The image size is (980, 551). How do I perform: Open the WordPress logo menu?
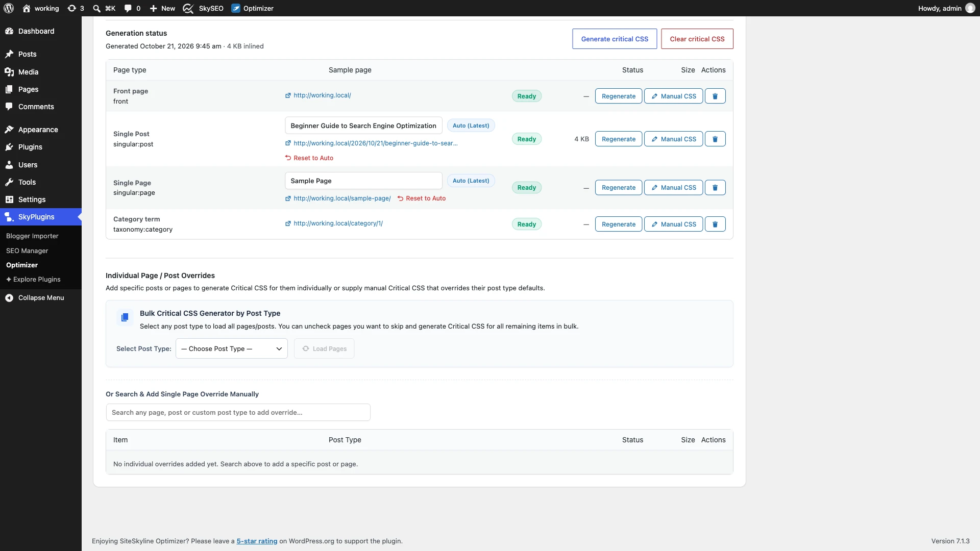tap(9, 8)
